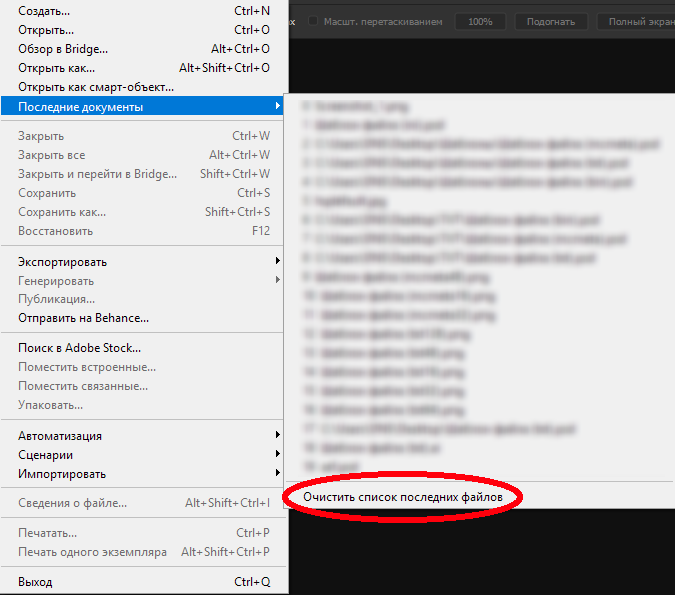The image size is (675, 595).
Task: Click 'Сведения о файле...' entry
Action: click(142, 503)
